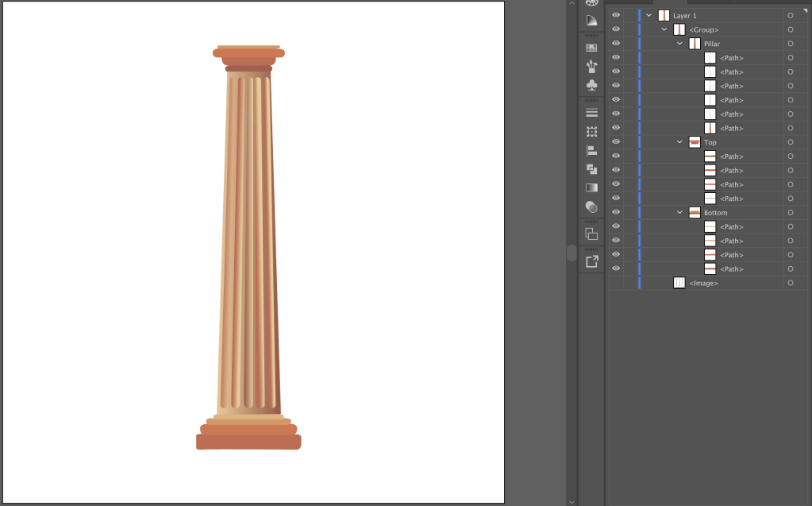812x506 pixels.
Task: Open the Asset Export panel icon
Action: tap(591, 261)
